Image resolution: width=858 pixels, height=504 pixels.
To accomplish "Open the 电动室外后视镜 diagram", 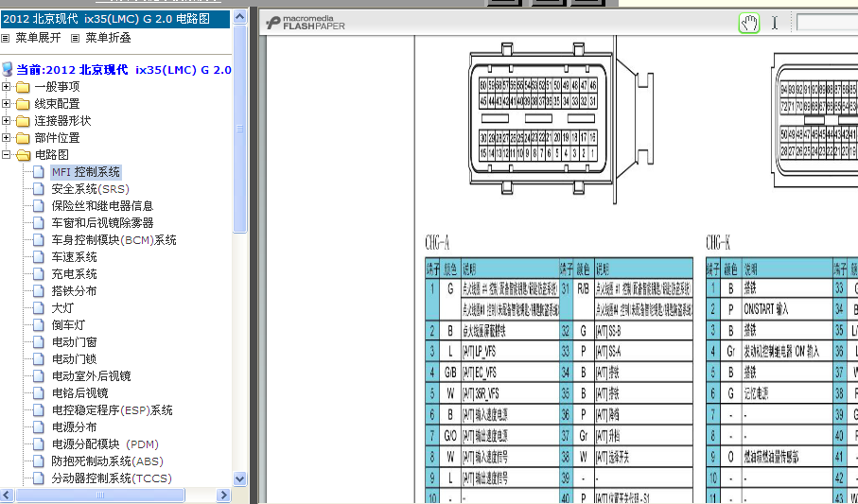I will click(x=92, y=376).
